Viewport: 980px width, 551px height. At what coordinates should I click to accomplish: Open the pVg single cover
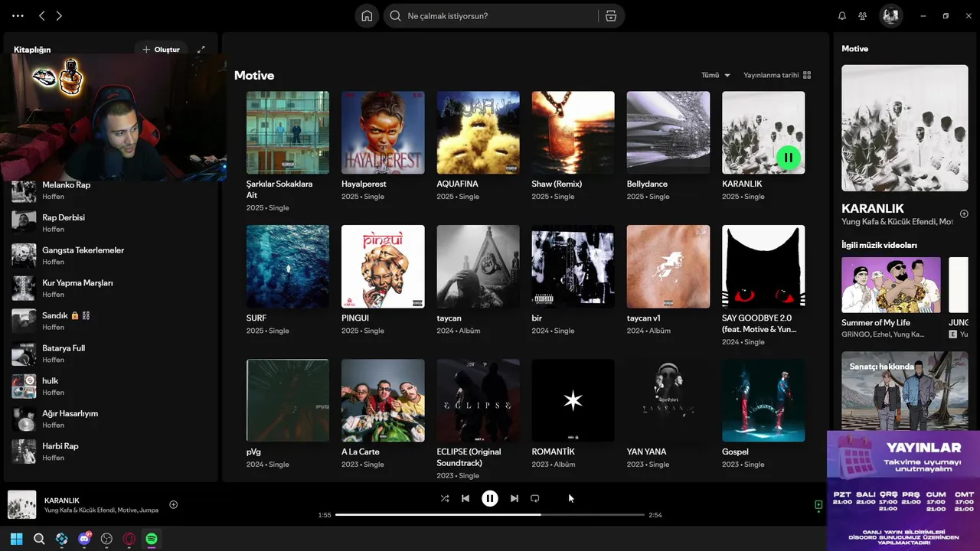click(288, 400)
